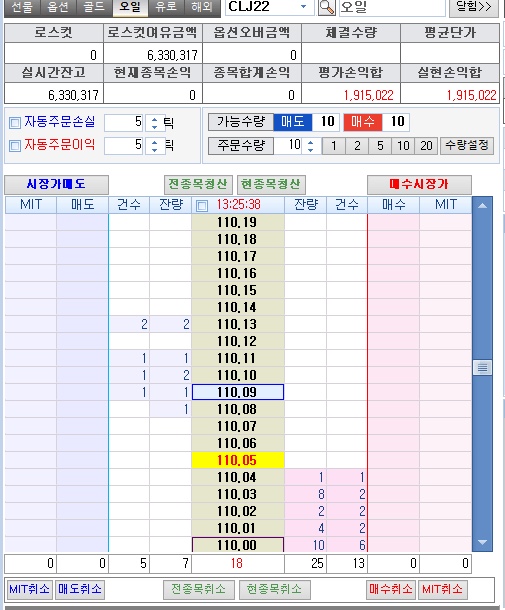Click the 오일 symbol name input field
This screenshot has height=610, width=505.
point(392,7)
